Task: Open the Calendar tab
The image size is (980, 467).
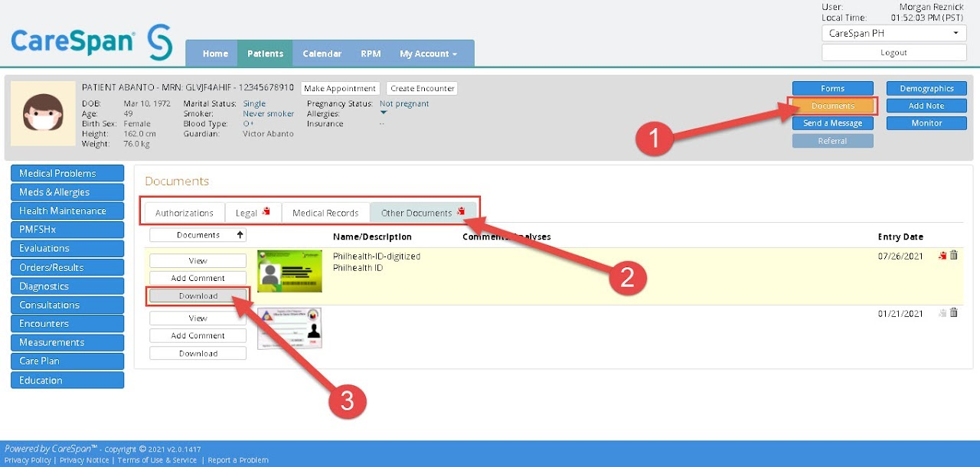Action: coord(322,54)
